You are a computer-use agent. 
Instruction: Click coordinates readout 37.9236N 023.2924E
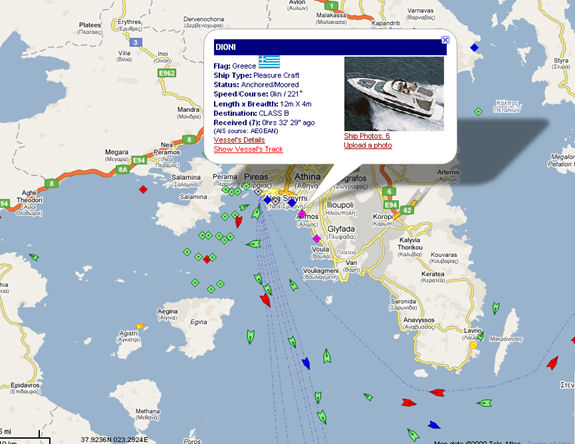114,439
